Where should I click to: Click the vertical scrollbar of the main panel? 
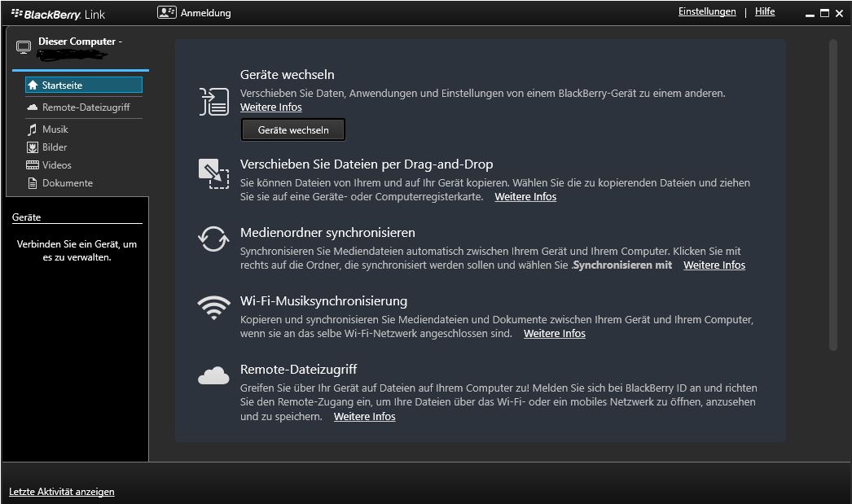coord(833,195)
